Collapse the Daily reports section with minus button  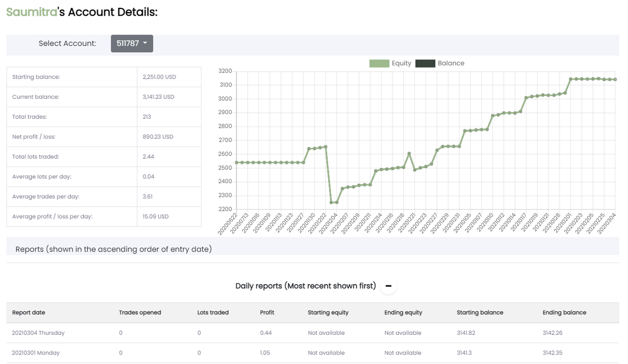tap(388, 286)
